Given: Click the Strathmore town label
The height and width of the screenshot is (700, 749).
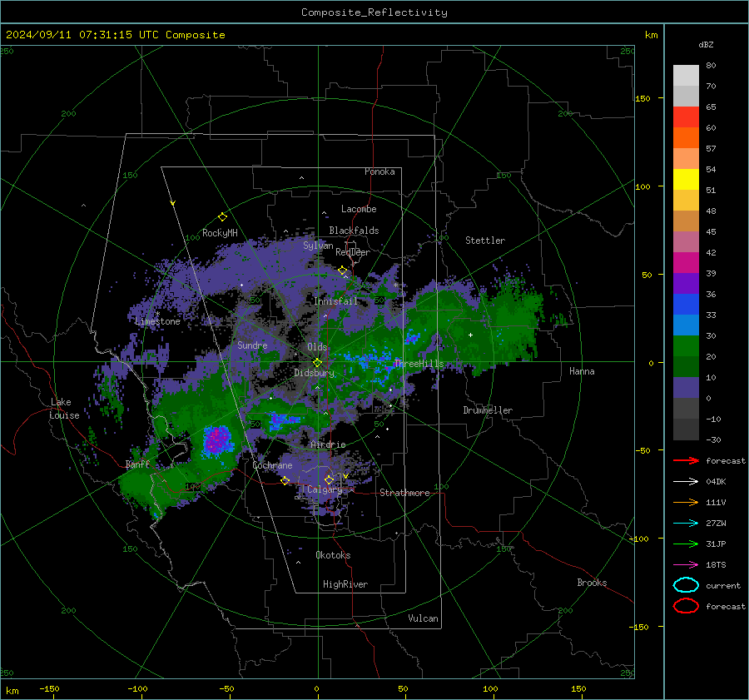Looking at the screenshot, I should point(404,493).
